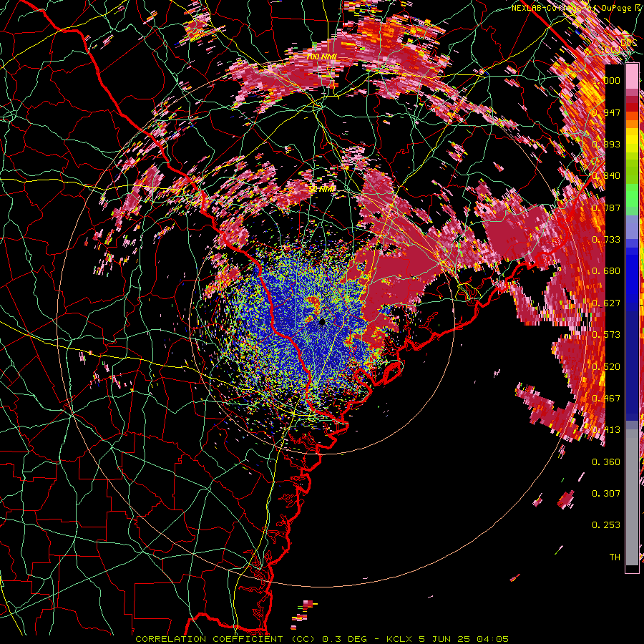Click the "NEXLAB-College of DuPage" credit text
644x644 pixels.
[572, 8]
